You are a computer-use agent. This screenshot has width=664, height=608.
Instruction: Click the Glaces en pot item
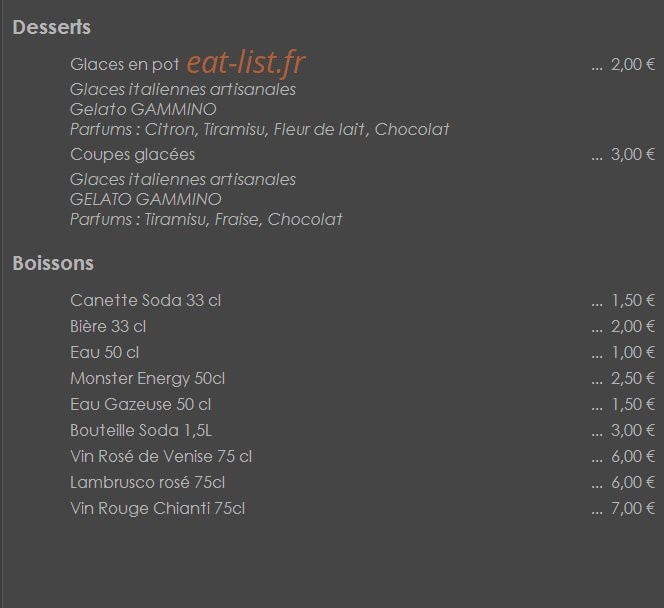point(125,65)
